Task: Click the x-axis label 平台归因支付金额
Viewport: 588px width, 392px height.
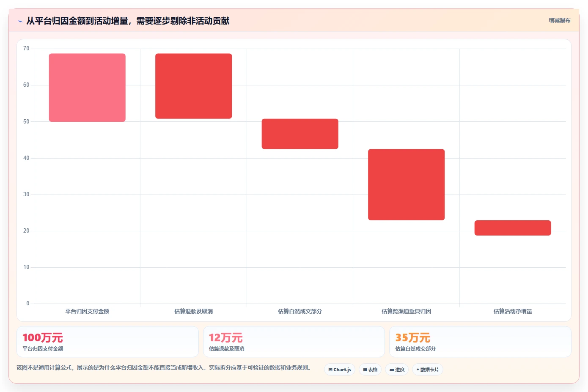Action: tap(87, 311)
